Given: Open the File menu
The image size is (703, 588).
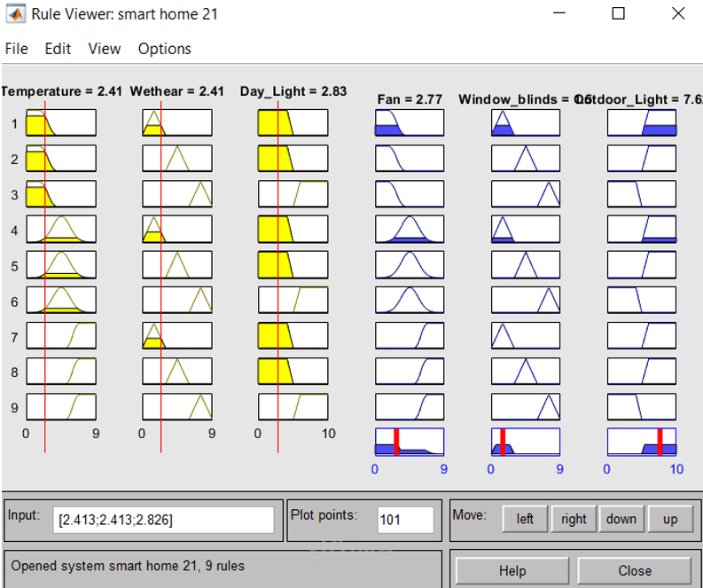Looking at the screenshot, I should coord(16,49).
